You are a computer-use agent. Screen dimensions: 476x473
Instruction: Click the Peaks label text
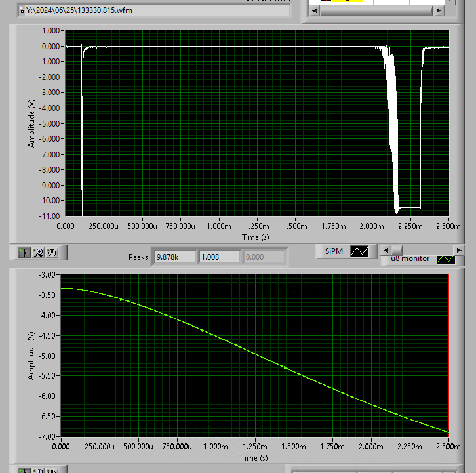point(138,257)
